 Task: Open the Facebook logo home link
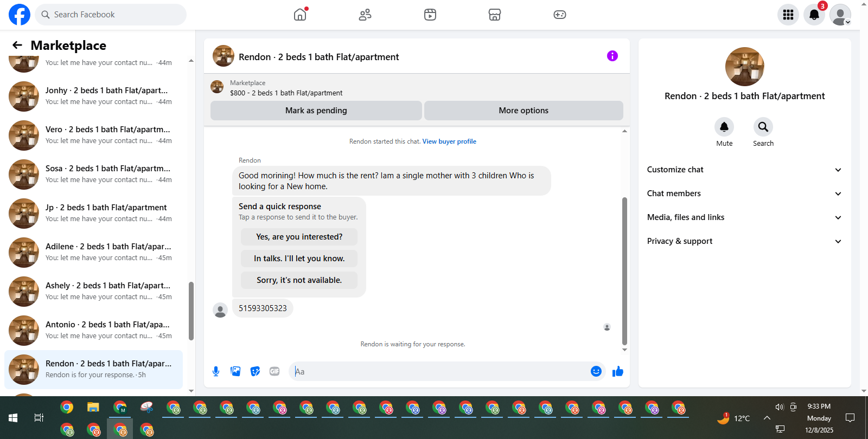pos(20,15)
